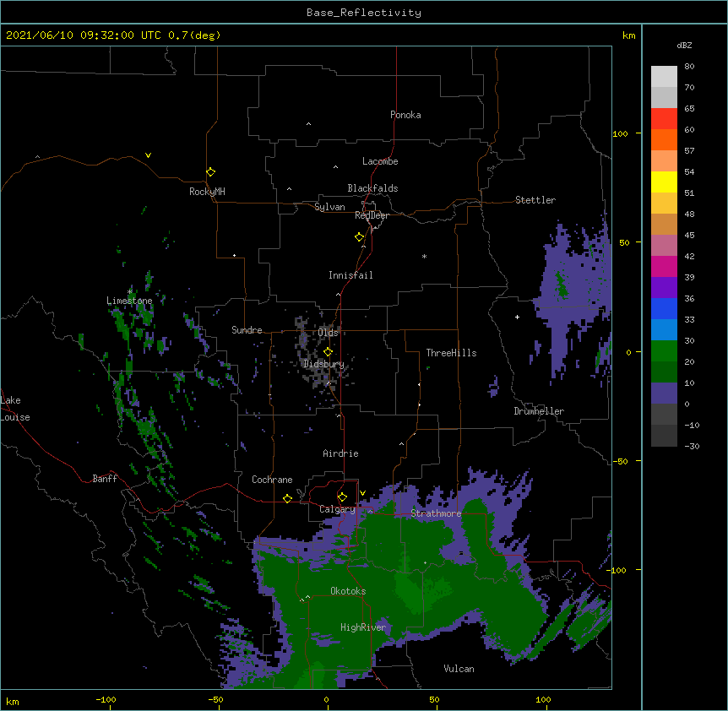Click the Cochrane city label

(272, 480)
